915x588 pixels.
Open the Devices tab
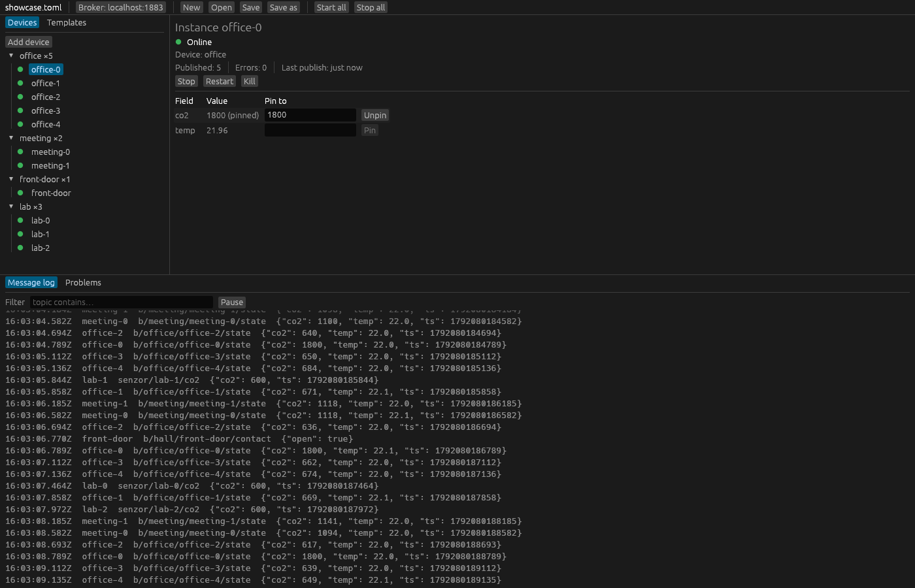tap(22, 22)
